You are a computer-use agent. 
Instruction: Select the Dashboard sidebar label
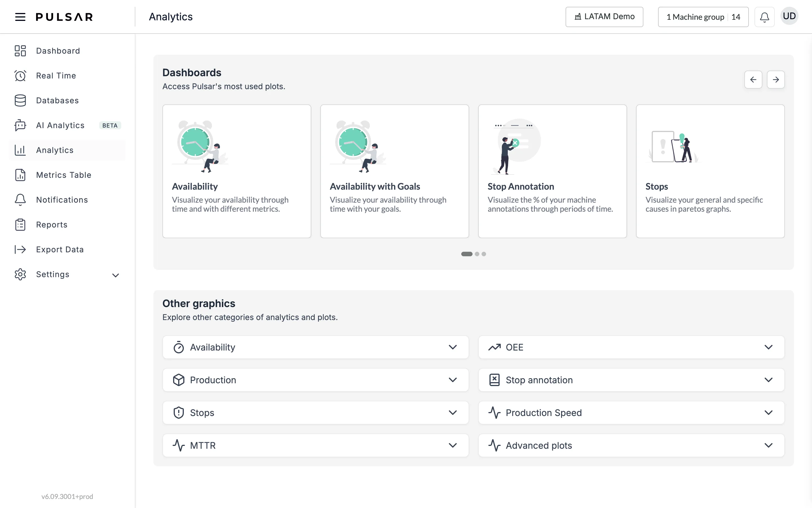pyautogui.click(x=58, y=51)
